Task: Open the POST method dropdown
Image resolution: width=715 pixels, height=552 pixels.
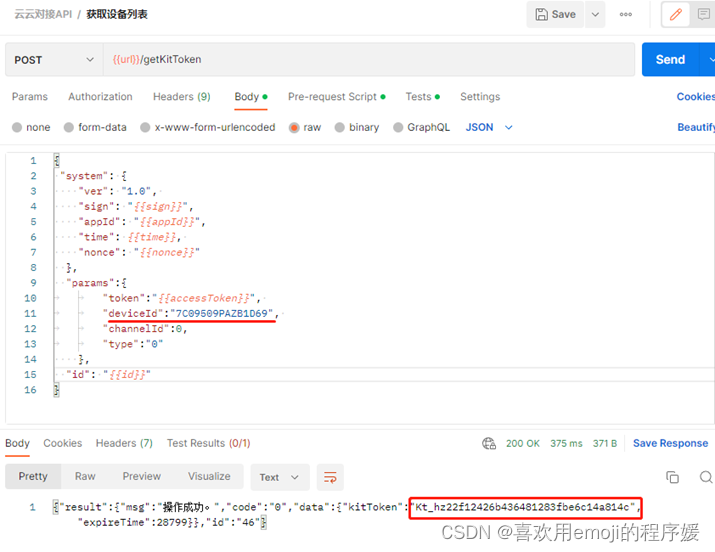Action: [54, 60]
